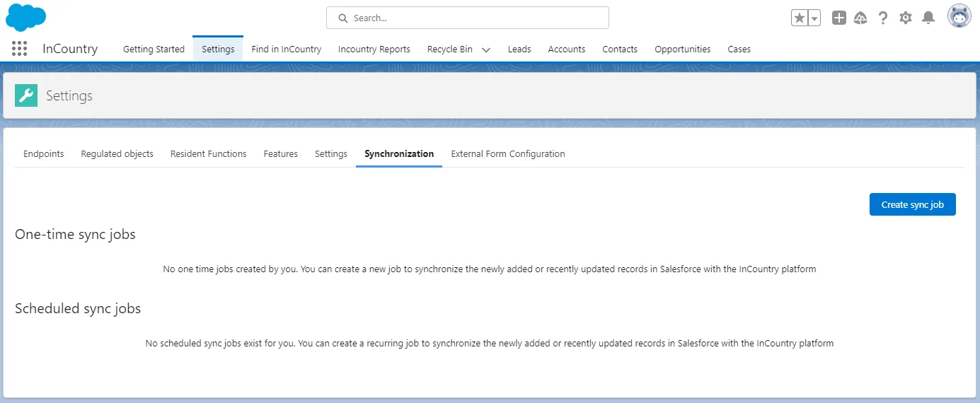The height and width of the screenshot is (403, 980).
Task: Go to the Leads navigation tab
Action: tap(519, 49)
